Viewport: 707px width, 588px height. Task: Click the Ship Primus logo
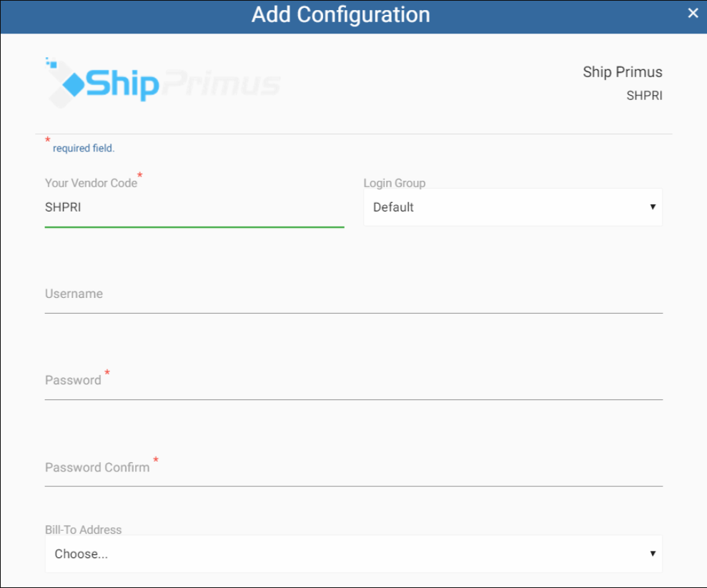[163, 83]
